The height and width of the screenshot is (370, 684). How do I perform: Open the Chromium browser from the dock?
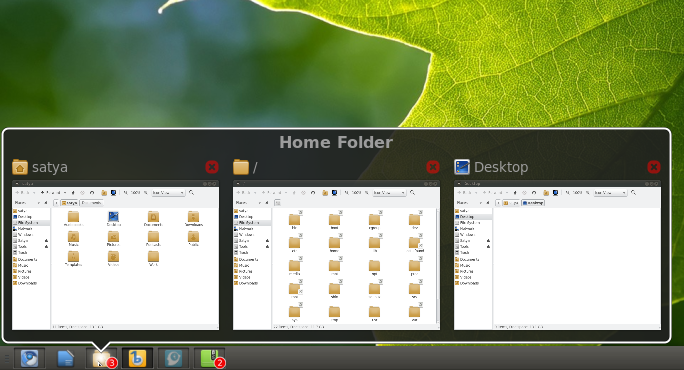pyautogui.click(x=29, y=359)
